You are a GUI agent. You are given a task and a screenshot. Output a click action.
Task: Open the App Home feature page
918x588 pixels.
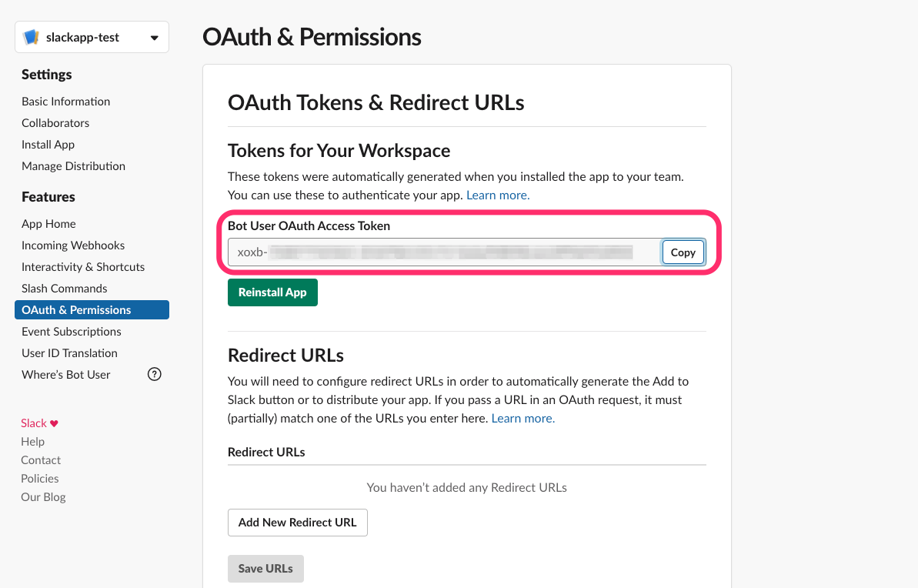[48, 224]
